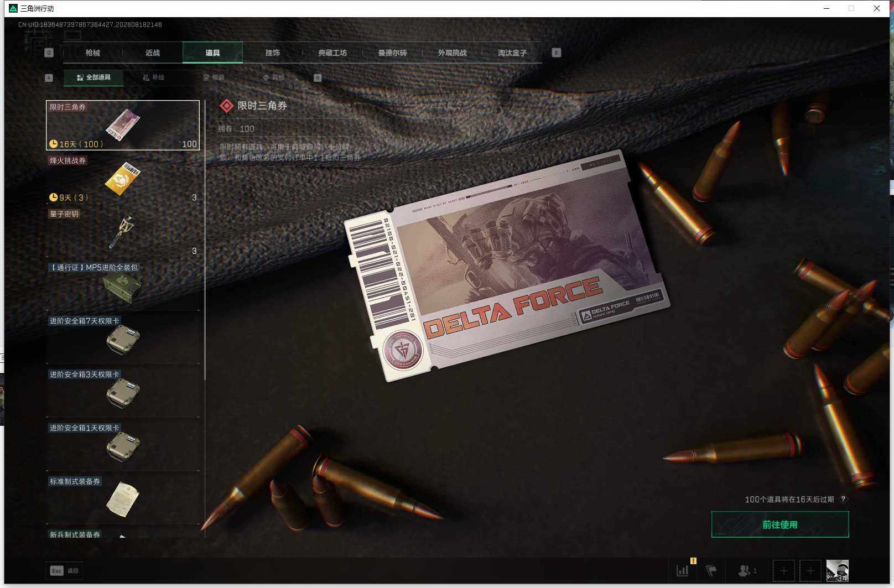Click the 拥有: 100 count text

pyautogui.click(x=236, y=128)
